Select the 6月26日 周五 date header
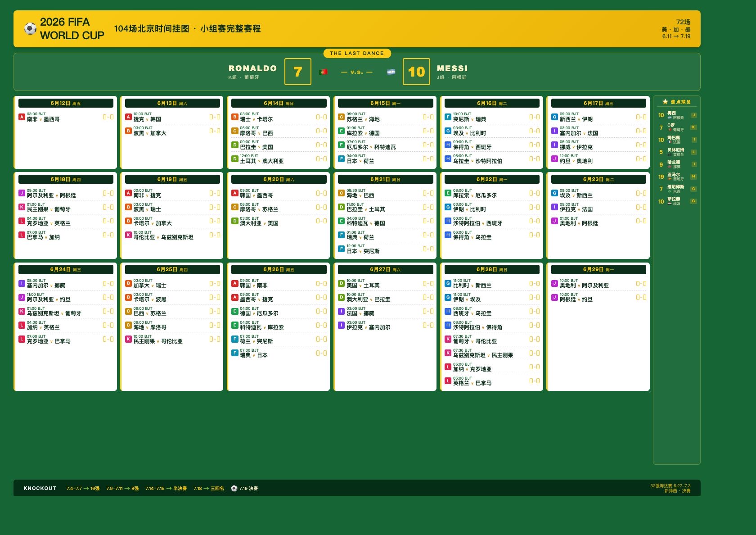Screen dimensions: 756x535 click(x=279, y=269)
